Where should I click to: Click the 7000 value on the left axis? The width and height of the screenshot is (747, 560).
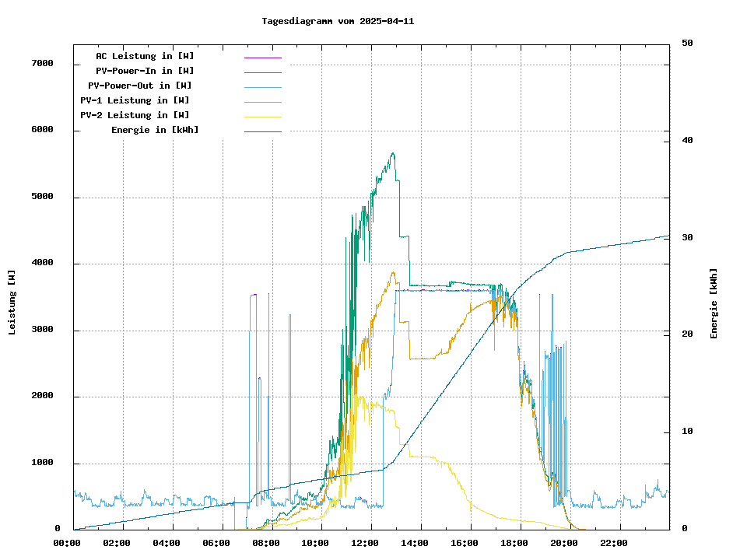42,64
